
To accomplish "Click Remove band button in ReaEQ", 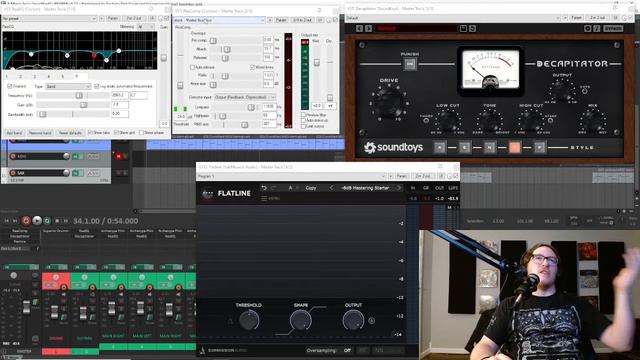I will pyautogui.click(x=40, y=133).
